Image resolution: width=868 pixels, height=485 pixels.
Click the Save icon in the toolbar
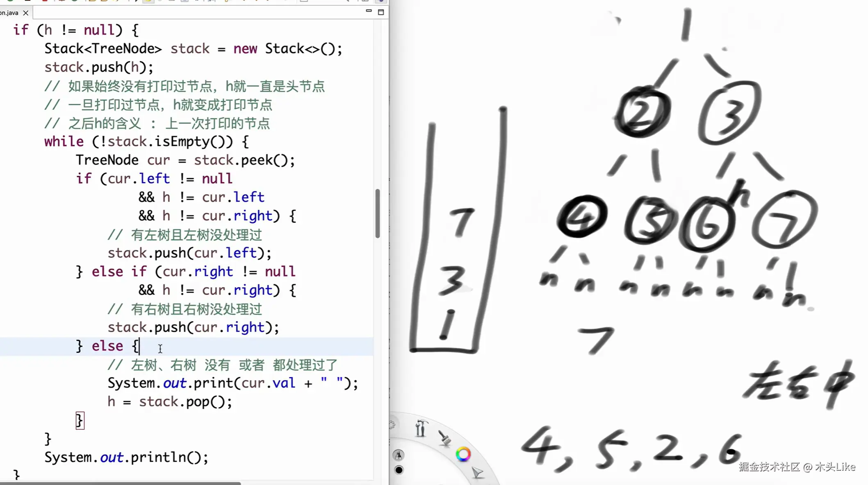pyautogui.click(x=27, y=2)
